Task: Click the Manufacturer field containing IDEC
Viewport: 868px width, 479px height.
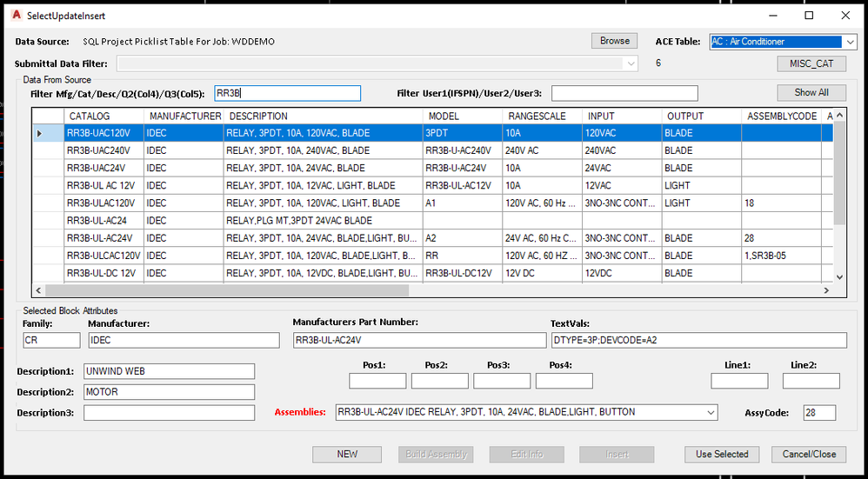Action: coord(184,340)
